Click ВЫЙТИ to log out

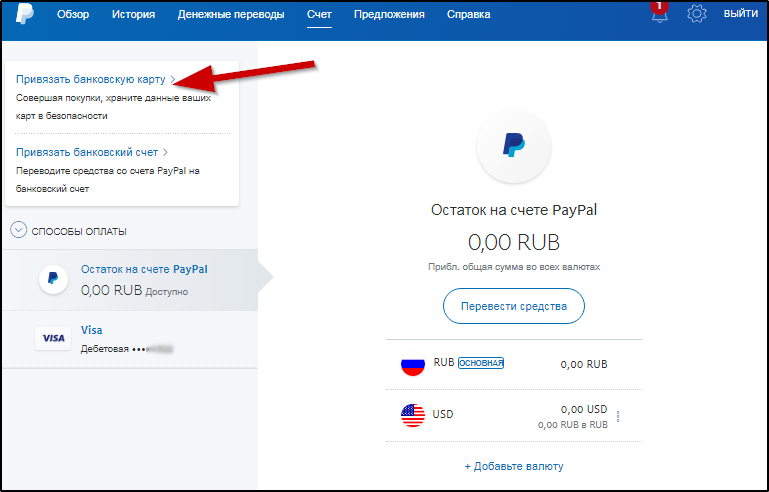point(741,14)
